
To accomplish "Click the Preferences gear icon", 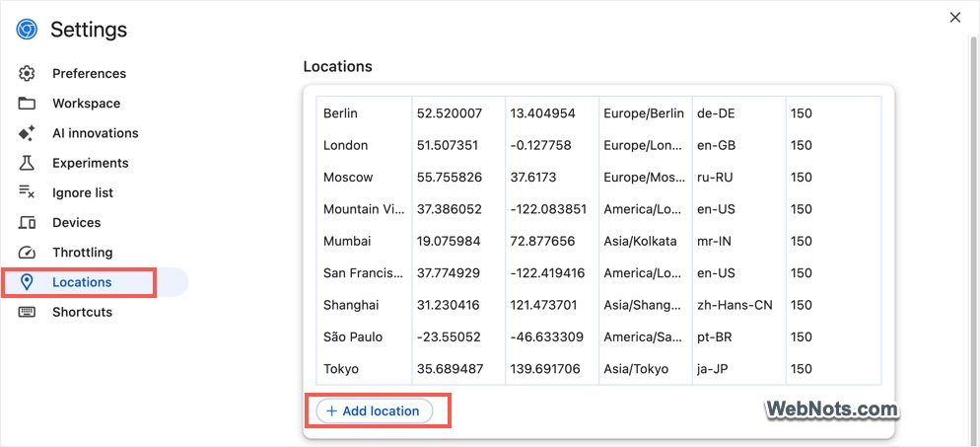I will pos(27,73).
